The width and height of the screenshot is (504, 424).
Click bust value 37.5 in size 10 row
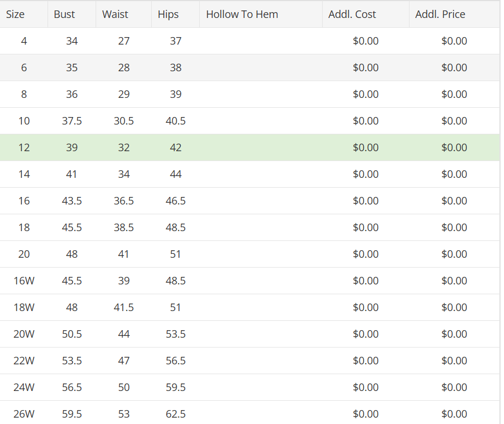[x=72, y=121]
